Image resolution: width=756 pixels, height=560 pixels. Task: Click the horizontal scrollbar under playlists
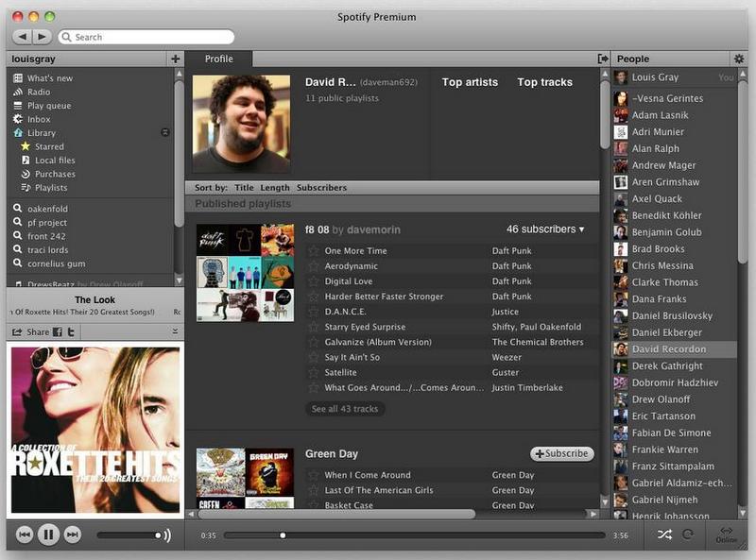pyautogui.click(x=336, y=515)
